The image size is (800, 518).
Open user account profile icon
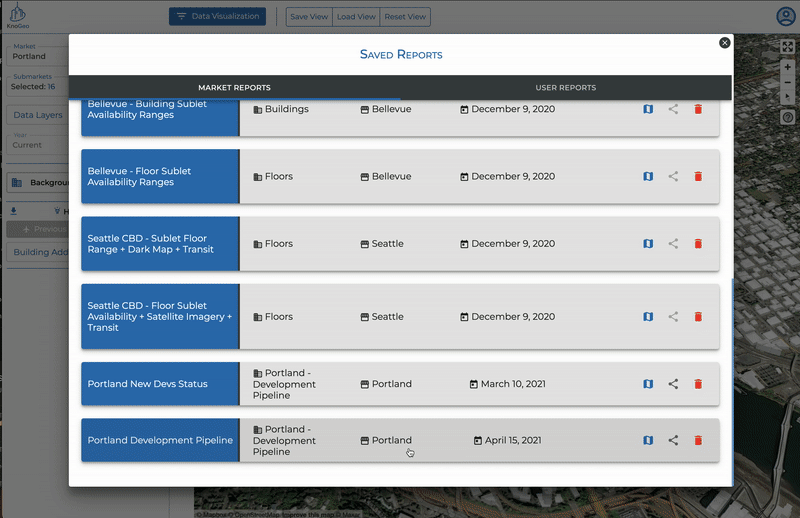coord(786,16)
